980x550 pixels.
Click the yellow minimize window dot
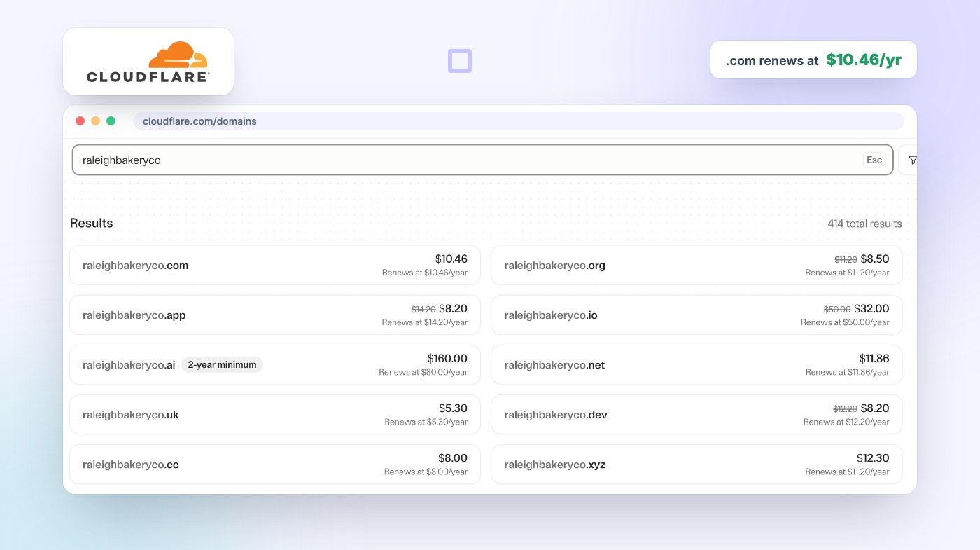click(x=95, y=121)
